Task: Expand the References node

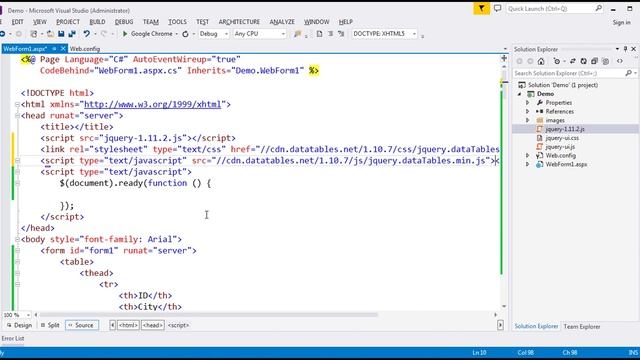Action: [x=527, y=111]
